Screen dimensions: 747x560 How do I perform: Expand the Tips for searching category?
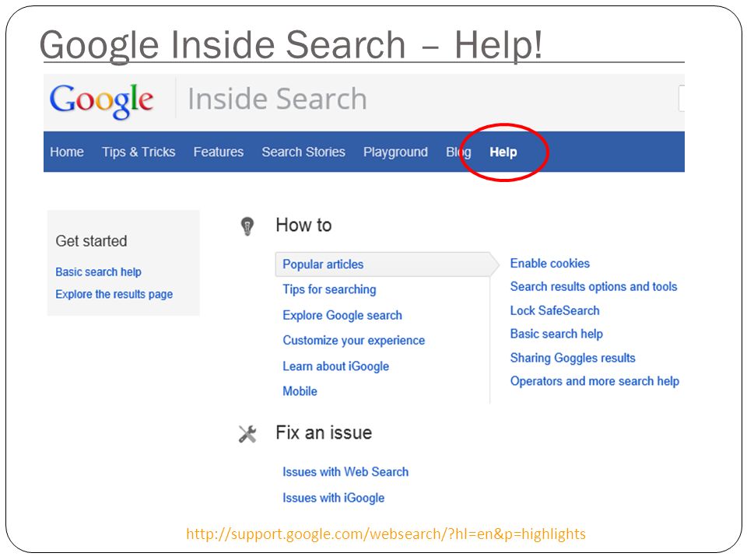[x=329, y=289]
